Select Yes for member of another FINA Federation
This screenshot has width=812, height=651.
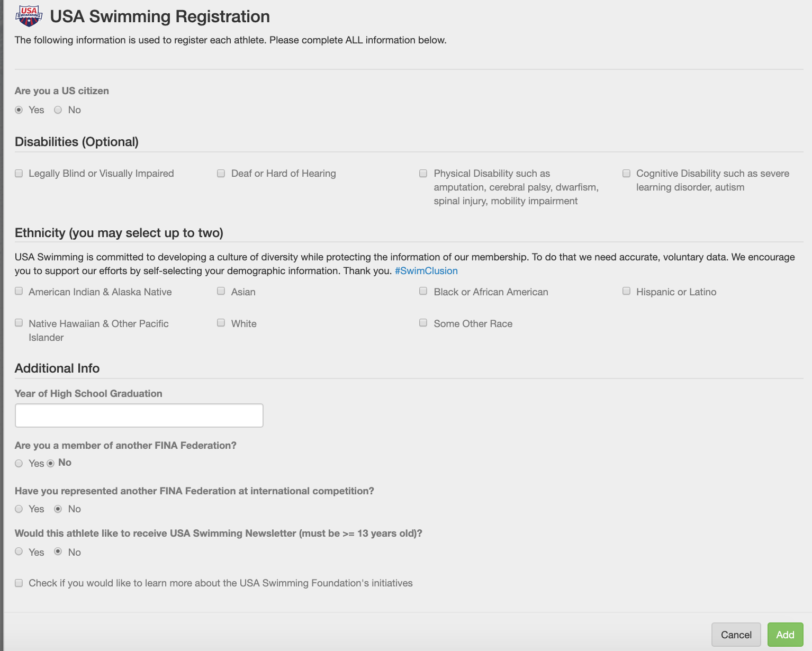click(19, 464)
